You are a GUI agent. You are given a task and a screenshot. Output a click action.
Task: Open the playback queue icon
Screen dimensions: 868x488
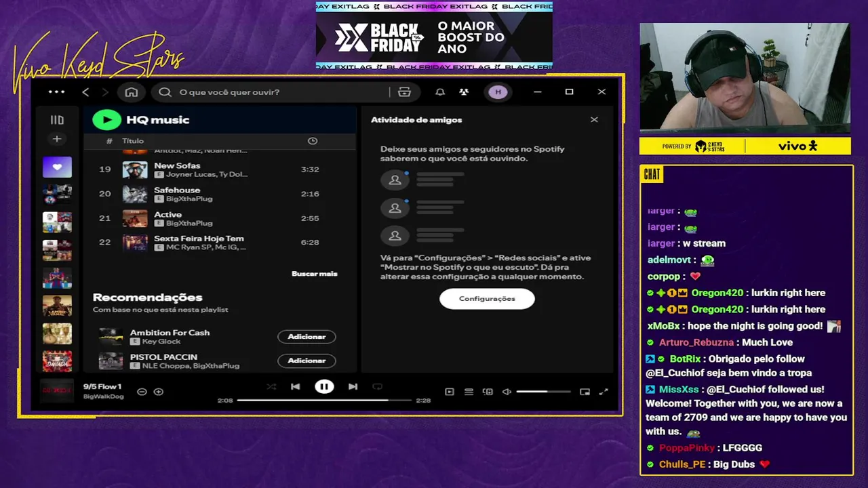pos(469,392)
